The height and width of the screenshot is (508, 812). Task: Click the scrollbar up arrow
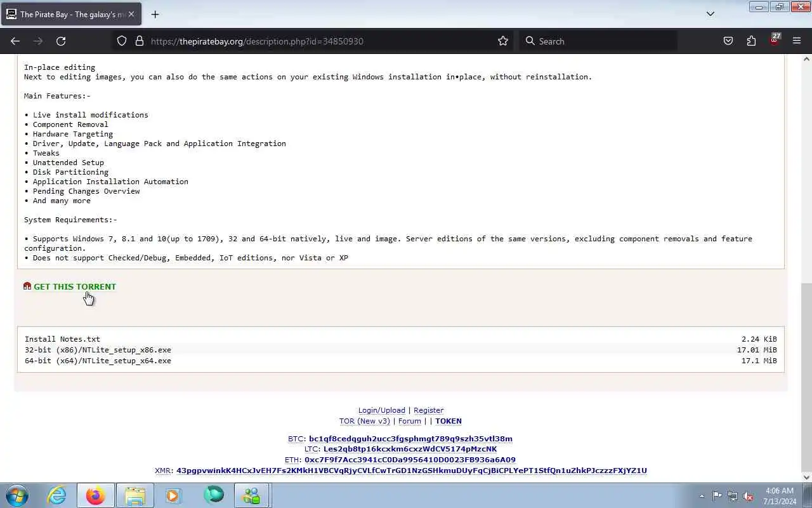tap(806, 59)
